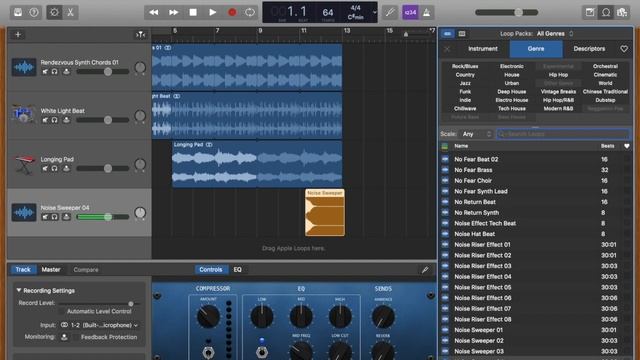The image size is (640, 360).
Task: Filter loops by Deep House genre
Action: (x=511, y=91)
